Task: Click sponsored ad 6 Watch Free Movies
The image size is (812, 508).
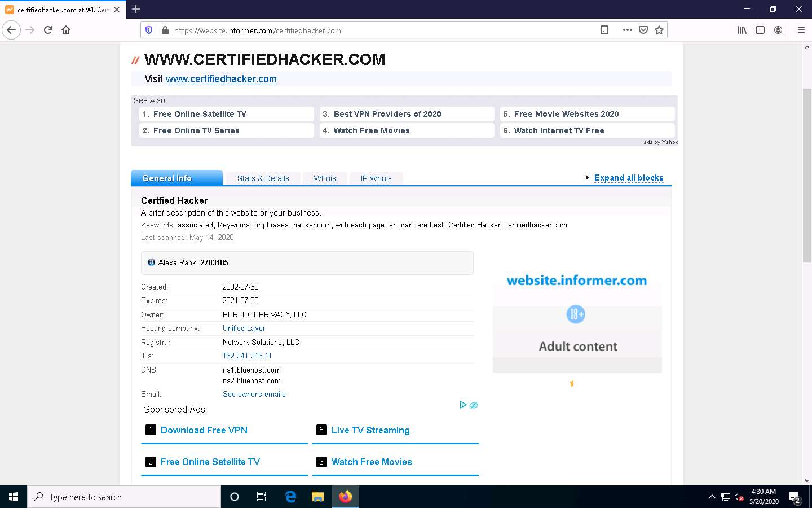Action: (x=372, y=462)
